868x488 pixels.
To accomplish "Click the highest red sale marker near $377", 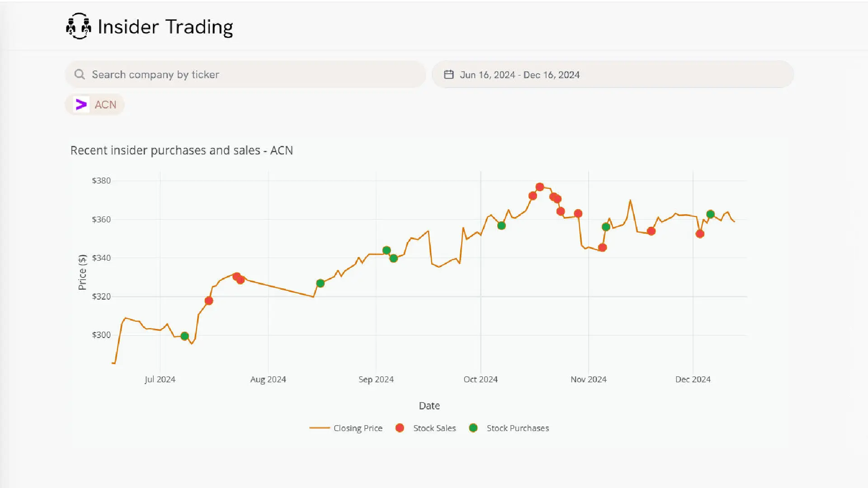I will (x=540, y=187).
